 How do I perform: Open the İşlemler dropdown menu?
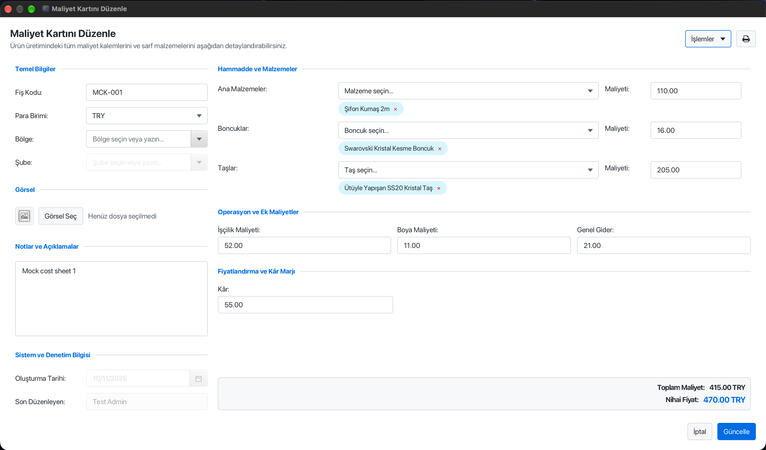coord(708,39)
